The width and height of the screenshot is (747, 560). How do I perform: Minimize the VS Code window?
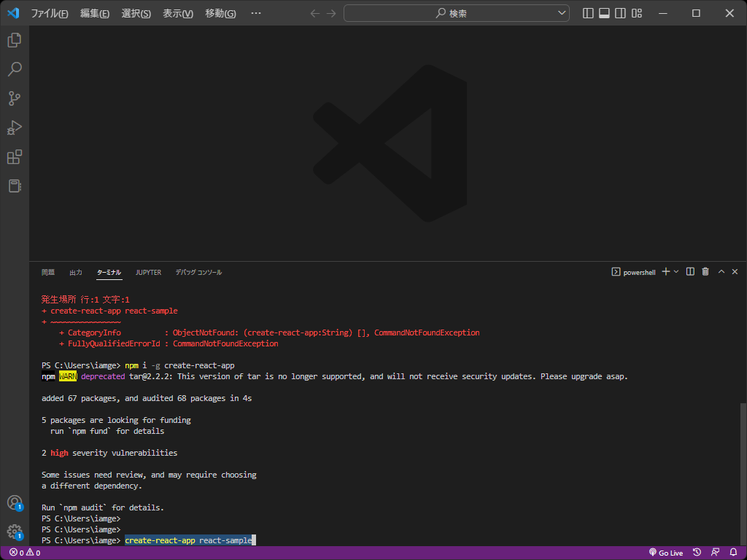coord(662,13)
